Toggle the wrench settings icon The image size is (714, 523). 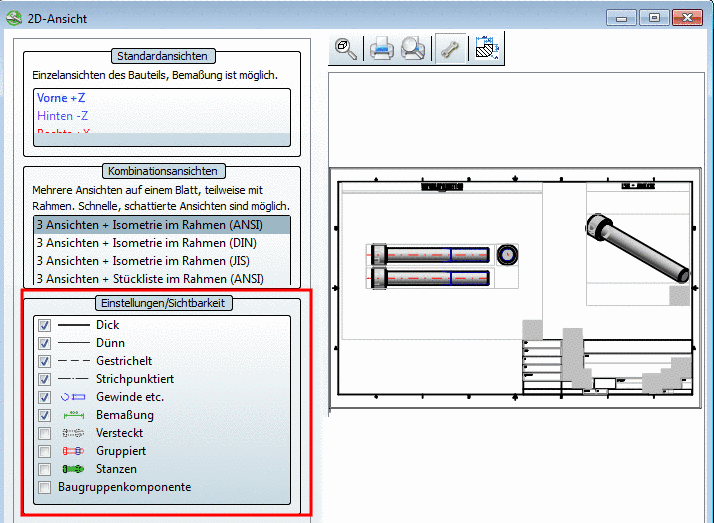pyautogui.click(x=450, y=48)
